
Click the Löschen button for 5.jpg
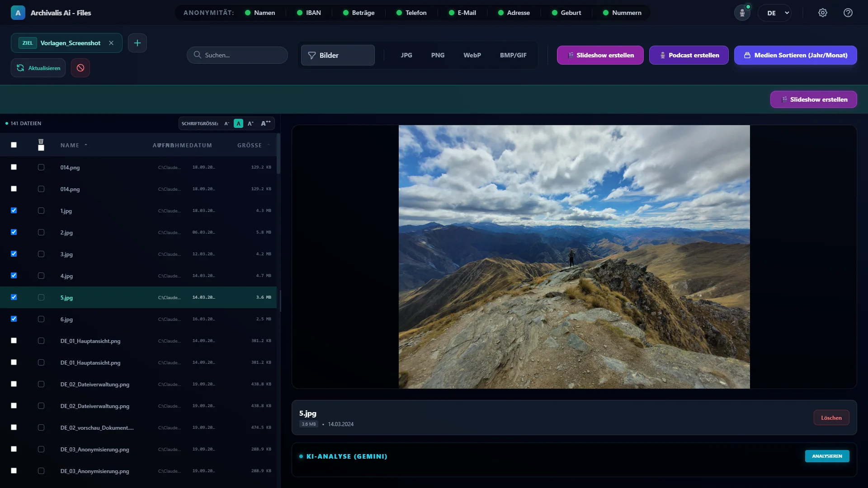click(x=831, y=418)
